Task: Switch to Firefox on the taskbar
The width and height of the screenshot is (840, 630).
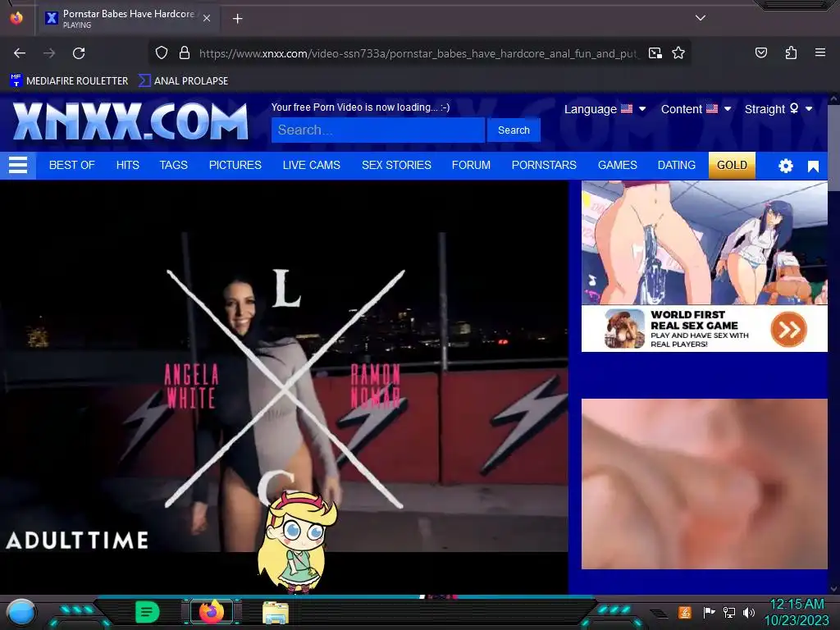Action: (212, 612)
